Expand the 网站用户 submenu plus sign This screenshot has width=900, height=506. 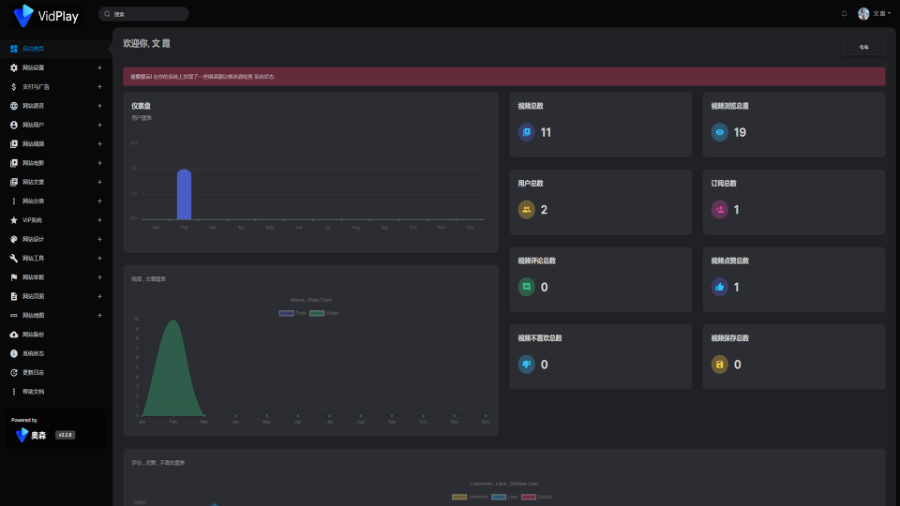[x=99, y=125]
